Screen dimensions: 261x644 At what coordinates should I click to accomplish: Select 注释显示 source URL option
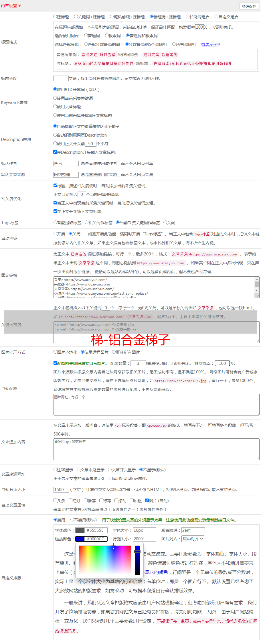tap(55, 470)
